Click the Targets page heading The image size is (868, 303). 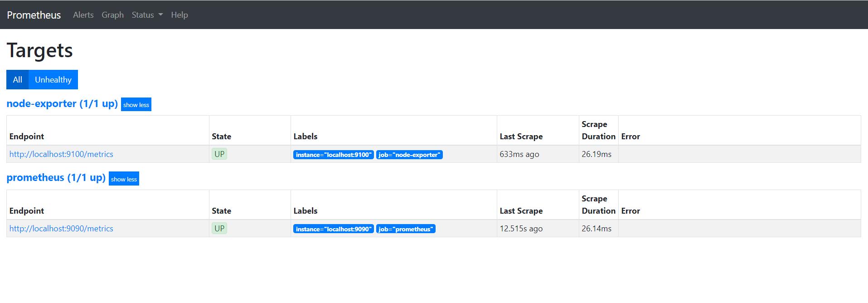pos(40,50)
